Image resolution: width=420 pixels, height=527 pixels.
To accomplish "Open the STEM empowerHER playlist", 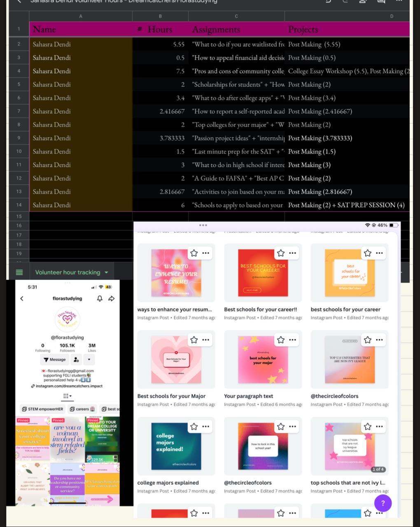I will point(43,409).
